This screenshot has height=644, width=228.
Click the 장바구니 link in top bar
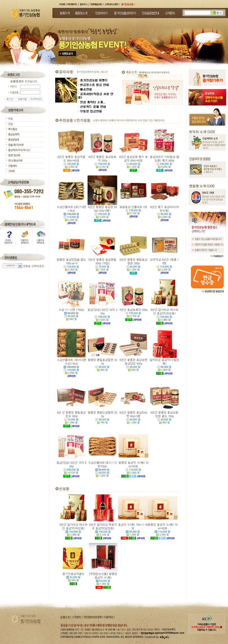(83, 4)
